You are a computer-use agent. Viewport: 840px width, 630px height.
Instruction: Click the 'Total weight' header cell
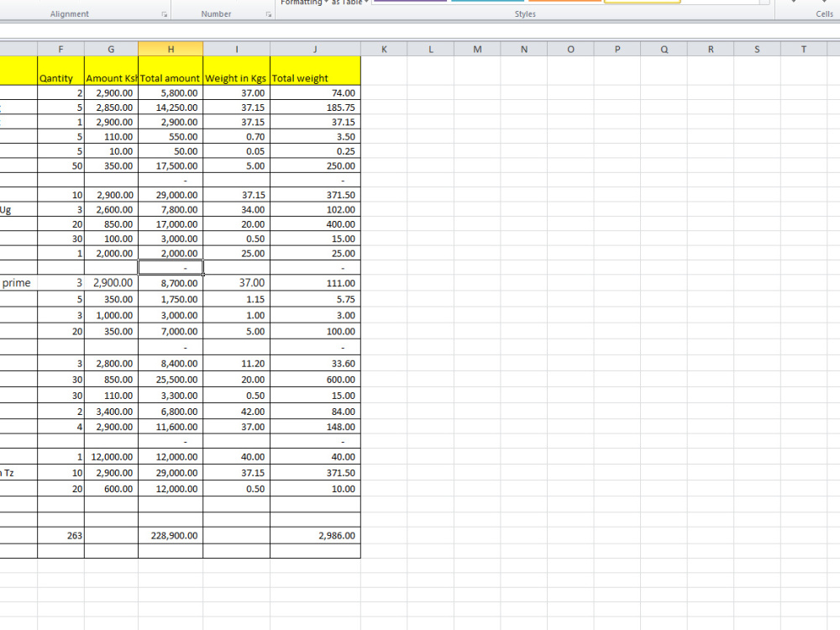click(315, 71)
